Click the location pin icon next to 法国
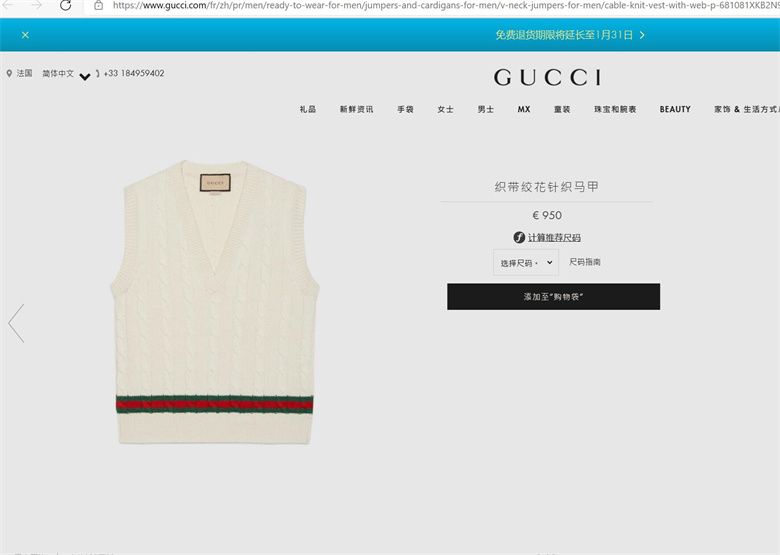780x555 pixels. (x=9, y=74)
